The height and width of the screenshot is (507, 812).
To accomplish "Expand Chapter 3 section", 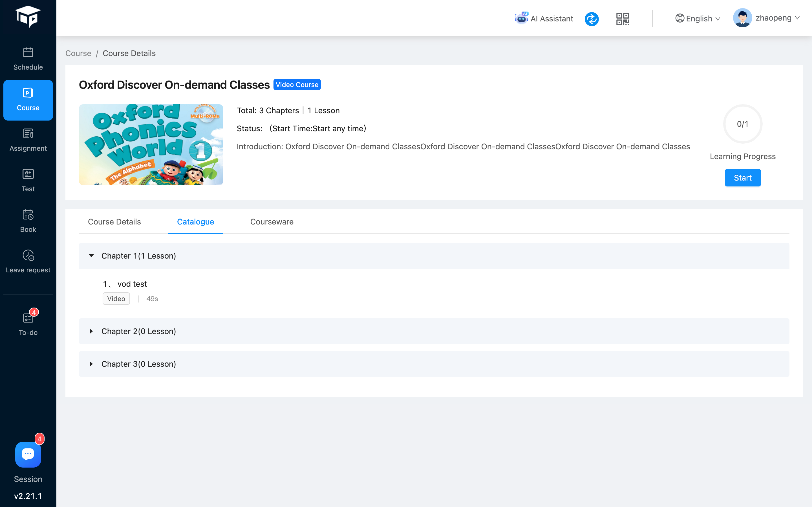I will (91, 364).
